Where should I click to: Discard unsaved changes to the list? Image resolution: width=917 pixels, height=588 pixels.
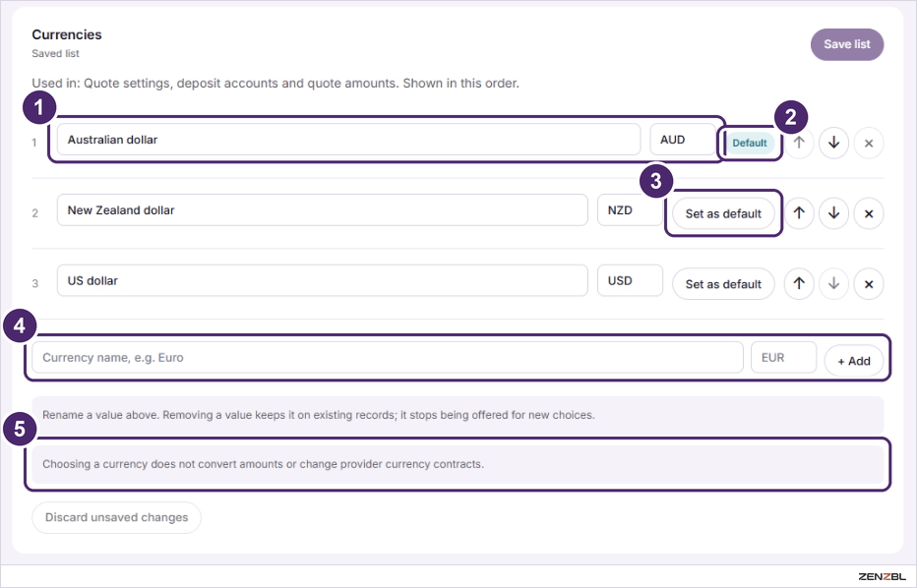tap(116, 517)
